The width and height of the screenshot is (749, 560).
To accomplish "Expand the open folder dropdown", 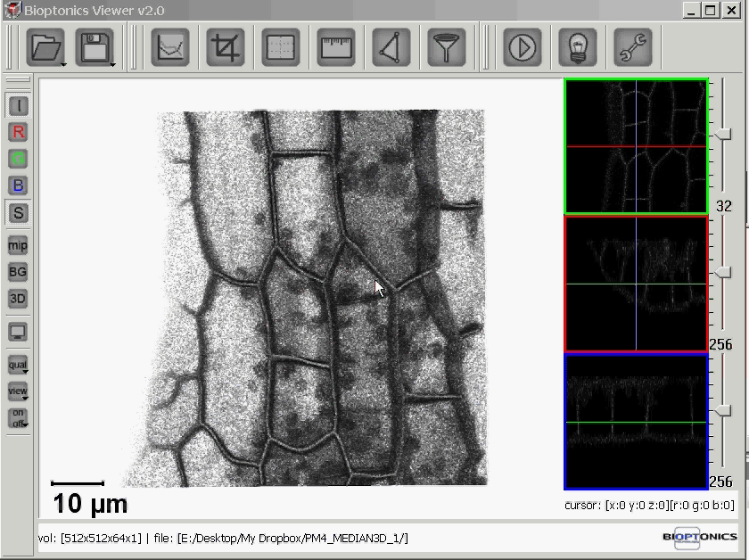I will (x=63, y=64).
